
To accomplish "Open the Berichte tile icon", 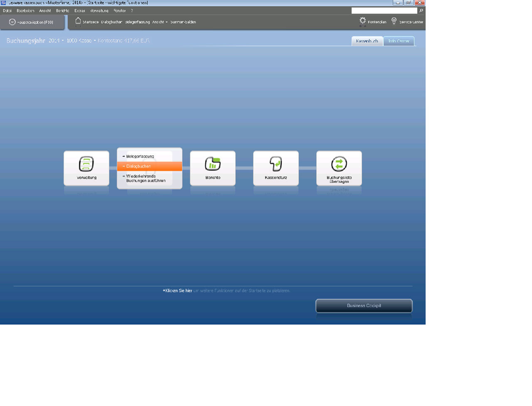I will tap(212, 164).
